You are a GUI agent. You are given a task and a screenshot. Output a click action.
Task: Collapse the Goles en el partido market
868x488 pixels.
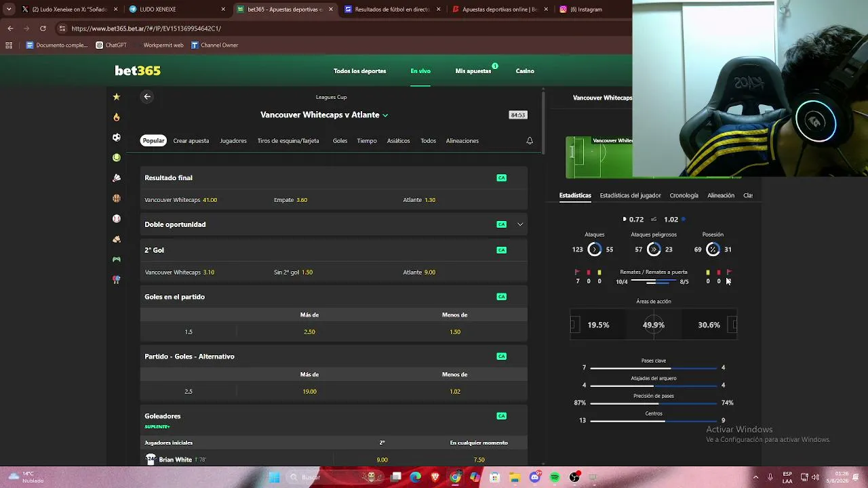334,297
